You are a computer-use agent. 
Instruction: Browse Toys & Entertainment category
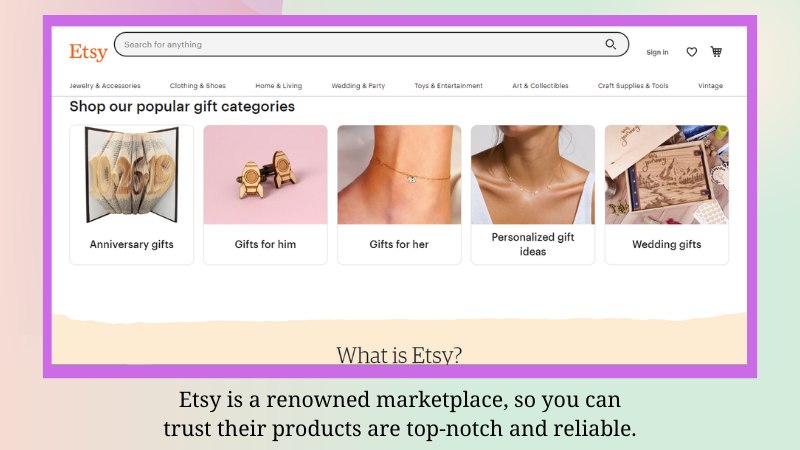pos(448,86)
